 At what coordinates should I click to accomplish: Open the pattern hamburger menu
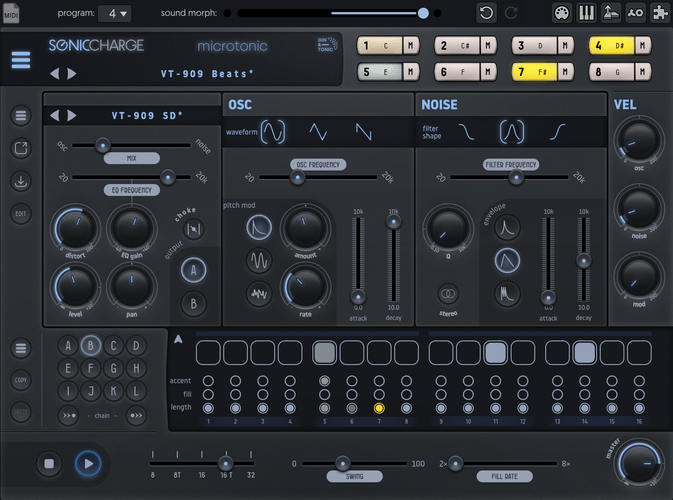coord(21,348)
